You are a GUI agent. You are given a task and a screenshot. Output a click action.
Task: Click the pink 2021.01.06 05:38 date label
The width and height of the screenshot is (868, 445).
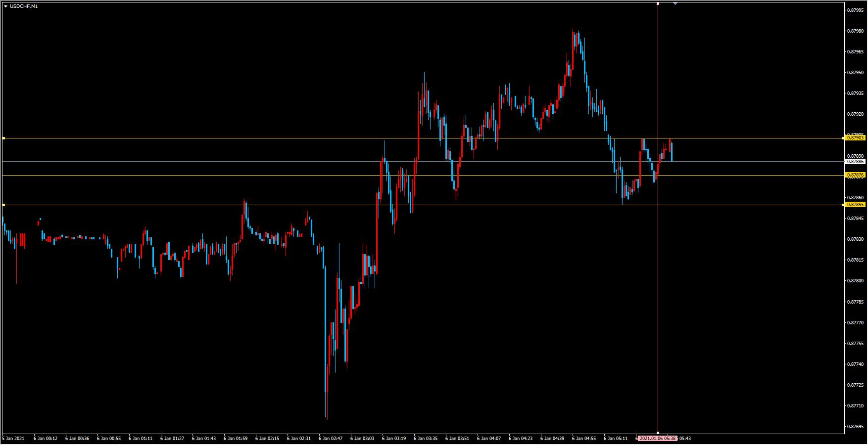[657, 439]
